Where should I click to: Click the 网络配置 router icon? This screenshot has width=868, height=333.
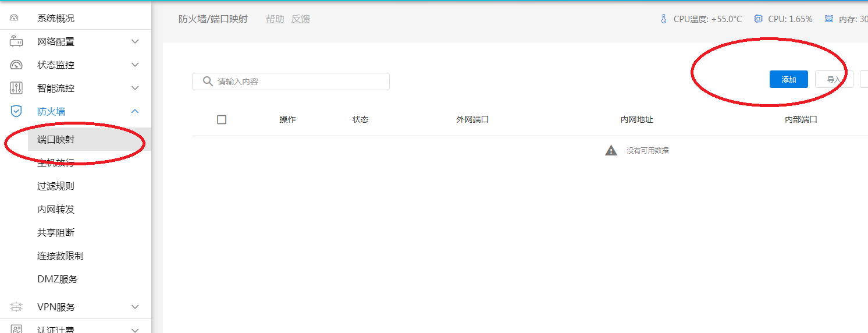point(16,41)
